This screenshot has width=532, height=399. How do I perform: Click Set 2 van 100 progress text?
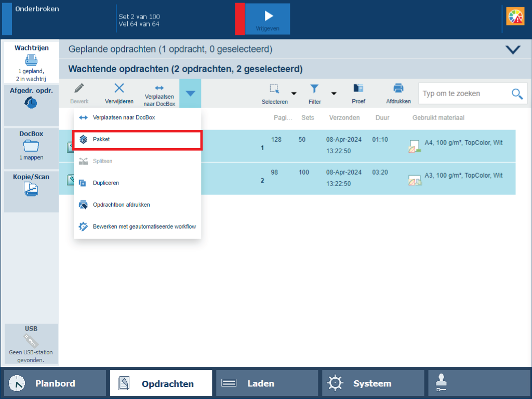coord(139,17)
